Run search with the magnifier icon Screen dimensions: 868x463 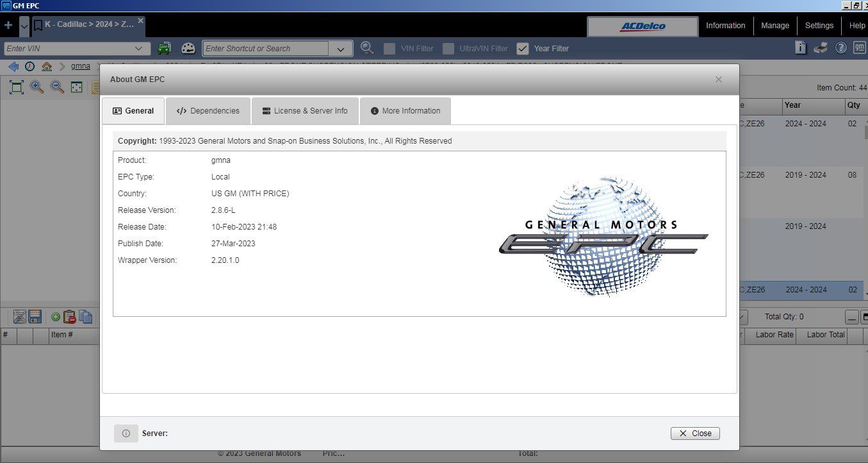click(367, 48)
